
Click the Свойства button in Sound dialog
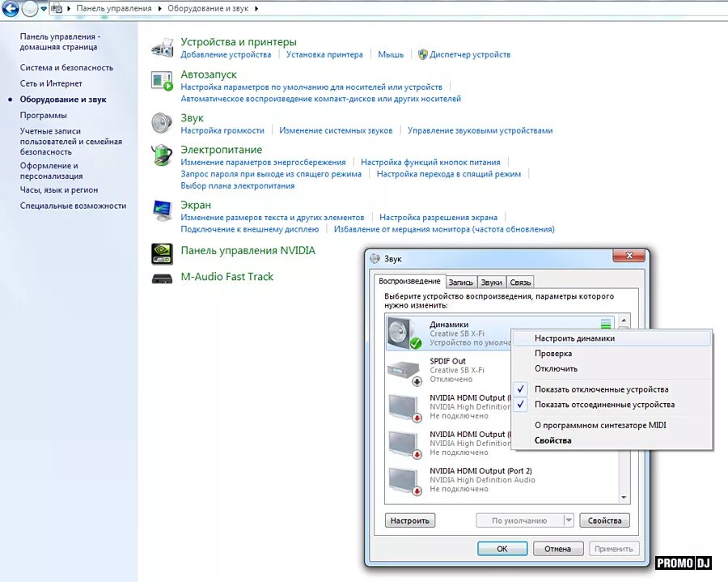[604, 520]
